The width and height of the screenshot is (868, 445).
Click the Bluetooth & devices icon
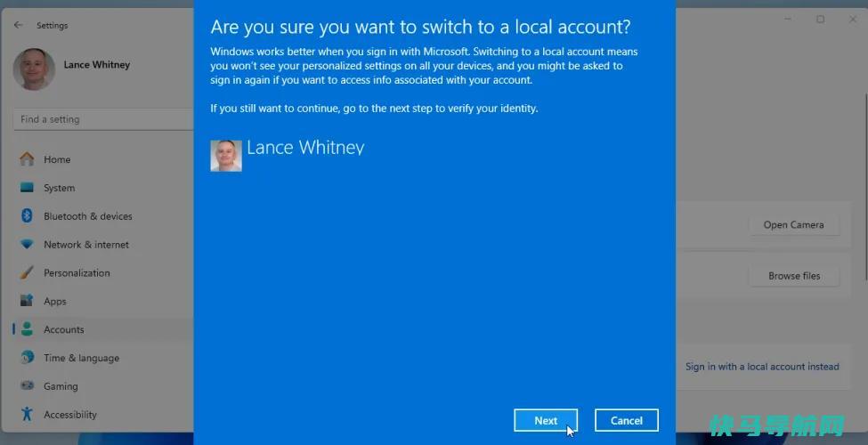pos(27,216)
